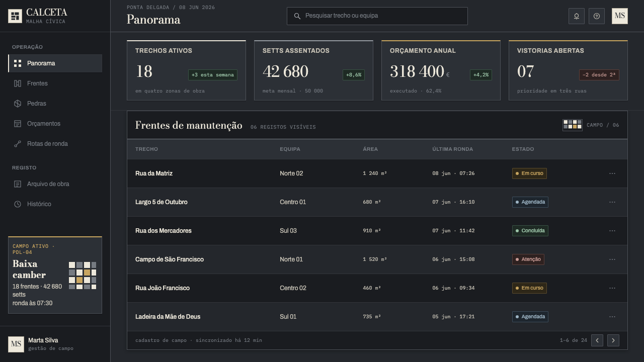Click the Calceta logo icon
This screenshot has height=362, width=644.
tap(15, 16)
